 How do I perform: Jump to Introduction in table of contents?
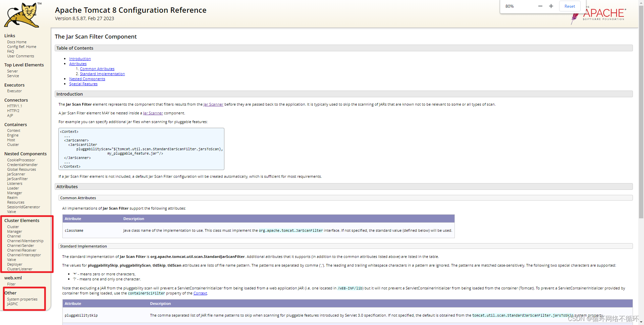pos(80,59)
